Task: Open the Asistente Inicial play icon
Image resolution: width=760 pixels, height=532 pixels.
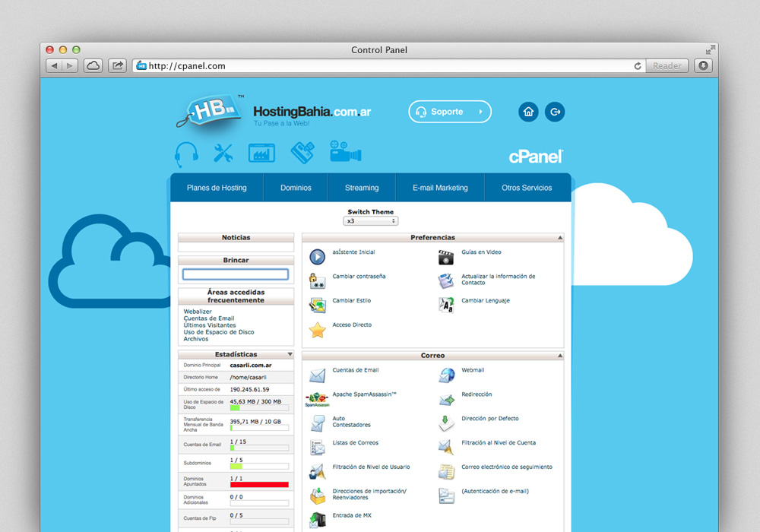Action: 318,256
